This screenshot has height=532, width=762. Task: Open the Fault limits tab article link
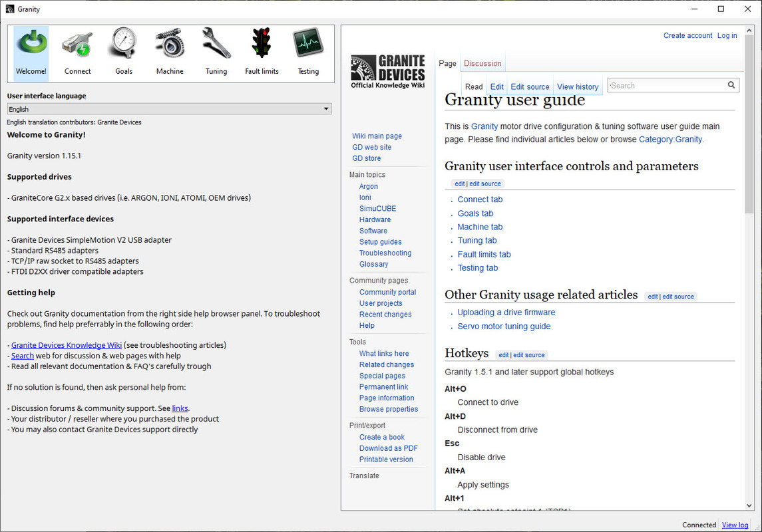(x=484, y=254)
